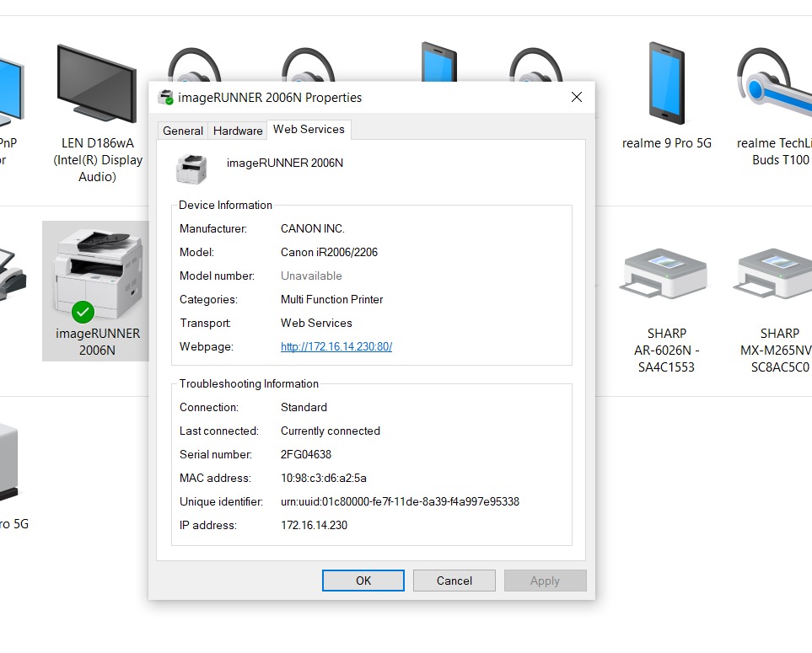Screen dimensions: 812x653
Task: Click the printer image beside imageRUNNER 2006N heading
Action: tap(191, 169)
